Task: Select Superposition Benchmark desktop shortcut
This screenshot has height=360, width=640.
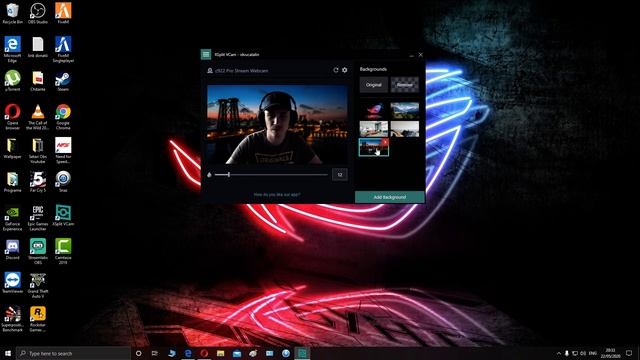Action: click(x=13, y=319)
